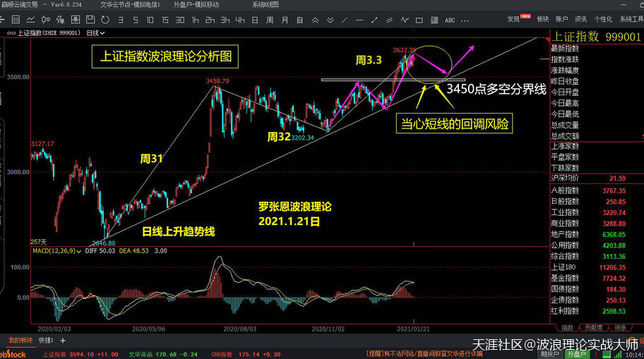Click 外盘户-模拟移动 in title bar

pyautogui.click(x=196, y=4)
